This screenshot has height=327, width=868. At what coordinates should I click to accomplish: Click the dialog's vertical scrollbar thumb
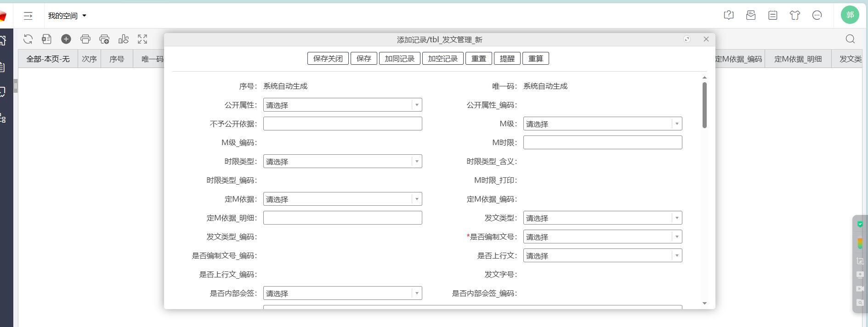point(704,105)
